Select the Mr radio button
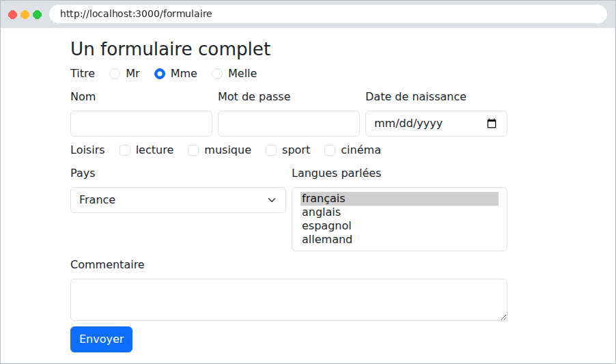This screenshot has height=364, width=616. (x=115, y=74)
